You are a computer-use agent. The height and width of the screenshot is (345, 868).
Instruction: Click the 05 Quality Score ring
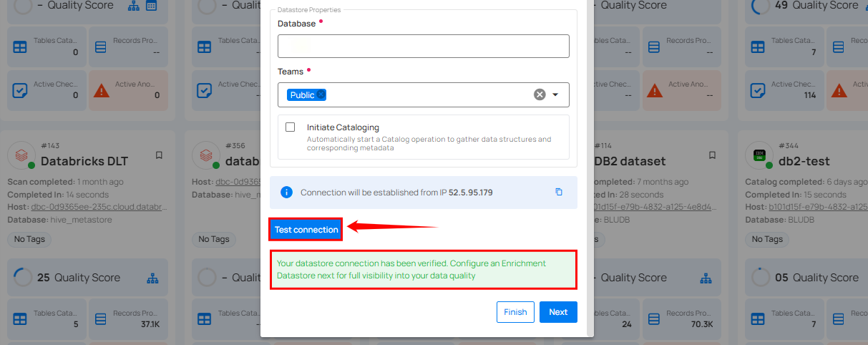pyautogui.click(x=760, y=278)
